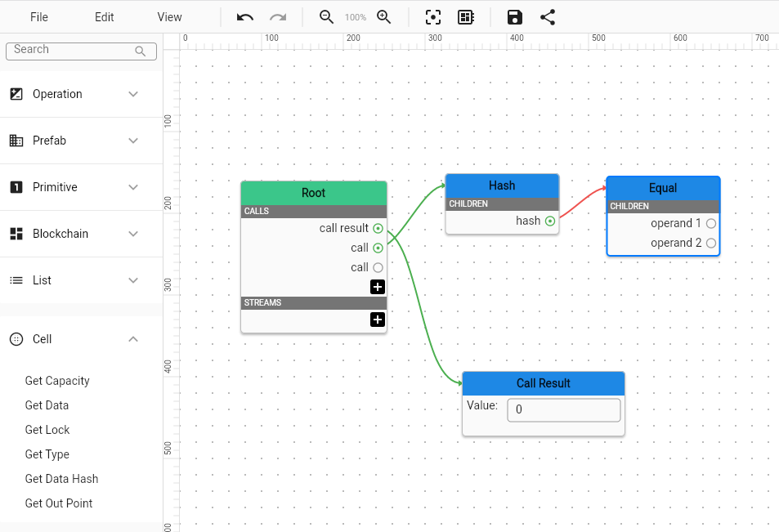Select Get Data Hash from Cell list
The image size is (779, 532).
pos(61,479)
